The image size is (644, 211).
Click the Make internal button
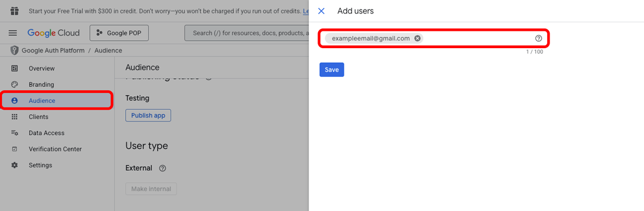(x=151, y=189)
